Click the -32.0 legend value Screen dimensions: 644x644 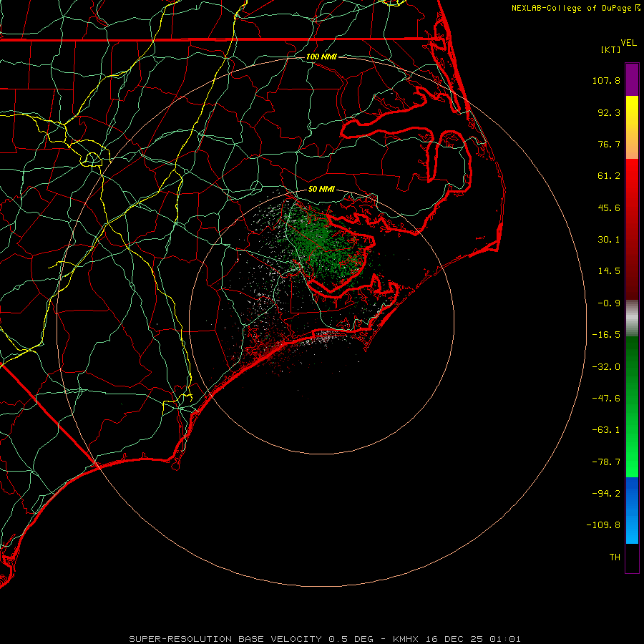point(606,367)
